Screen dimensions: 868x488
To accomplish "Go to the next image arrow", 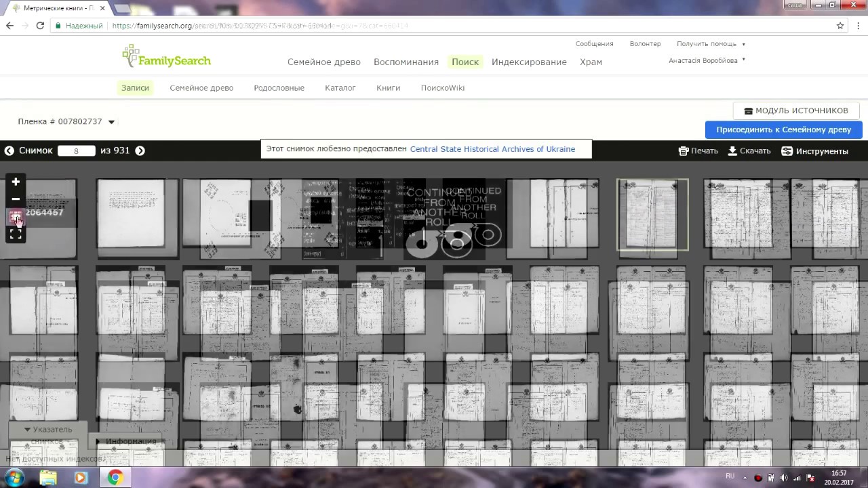I will [x=140, y=150].
